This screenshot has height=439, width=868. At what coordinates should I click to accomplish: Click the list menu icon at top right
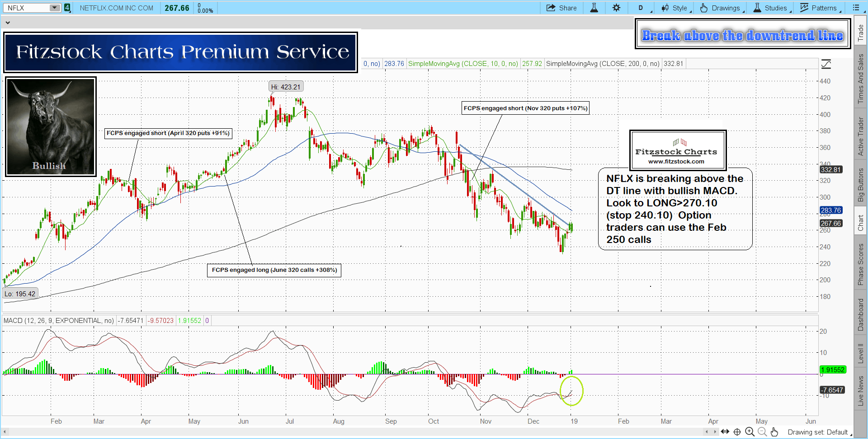(x=856, y=8)
